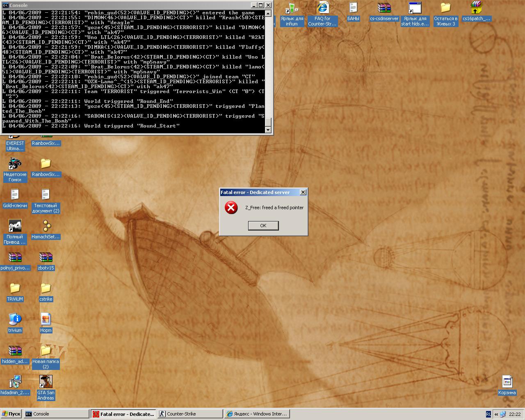This screenshot has width=525, height=420.
Task: Click the Console scrollbar down arrow
Action: [x=268, y=130]
